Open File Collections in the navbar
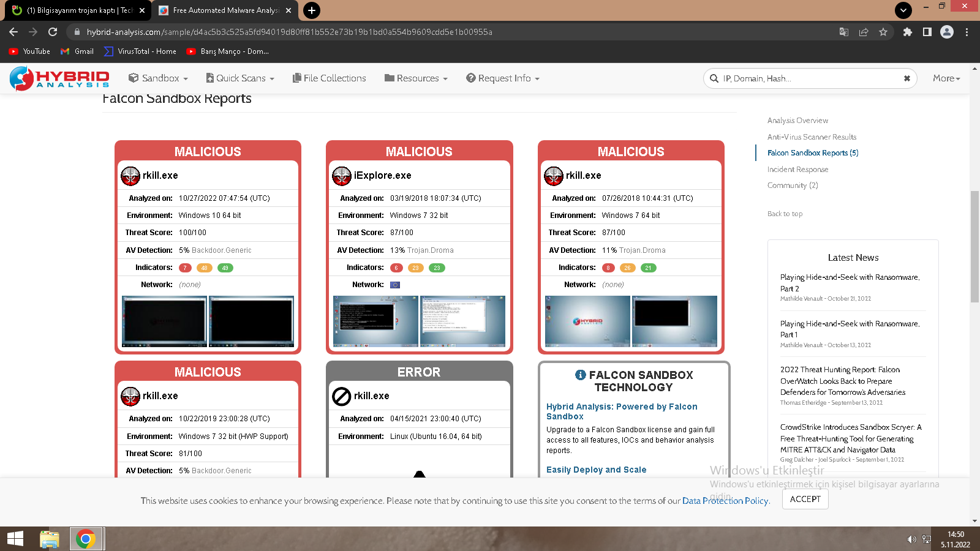Screen dimensions: 980x551 pos(330,78)
